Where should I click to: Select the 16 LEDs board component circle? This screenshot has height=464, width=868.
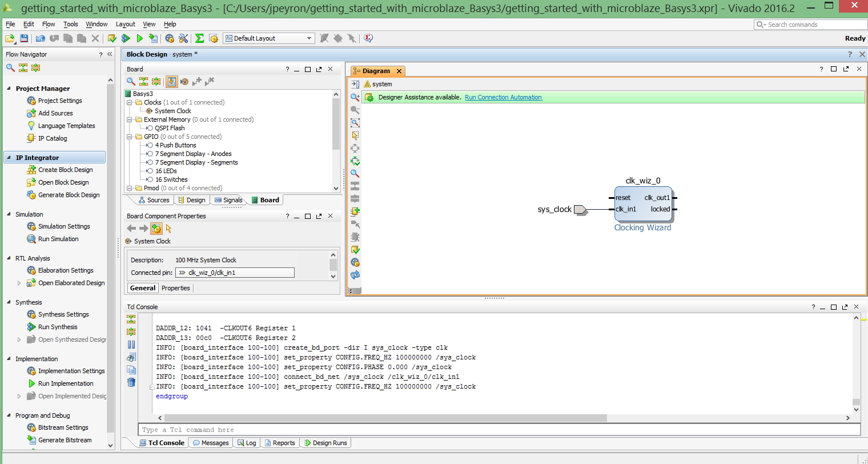(150, 171)
